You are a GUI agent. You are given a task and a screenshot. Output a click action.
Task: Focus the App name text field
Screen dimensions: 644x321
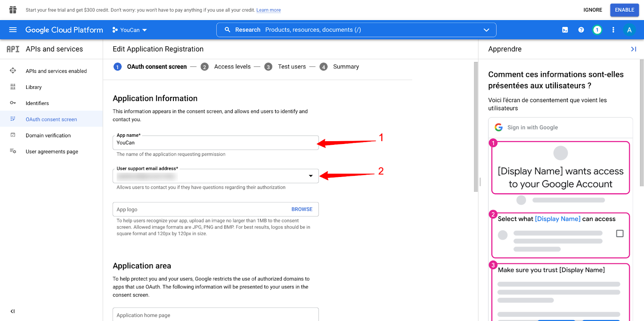pyautogui.click(x=215, y=143)
